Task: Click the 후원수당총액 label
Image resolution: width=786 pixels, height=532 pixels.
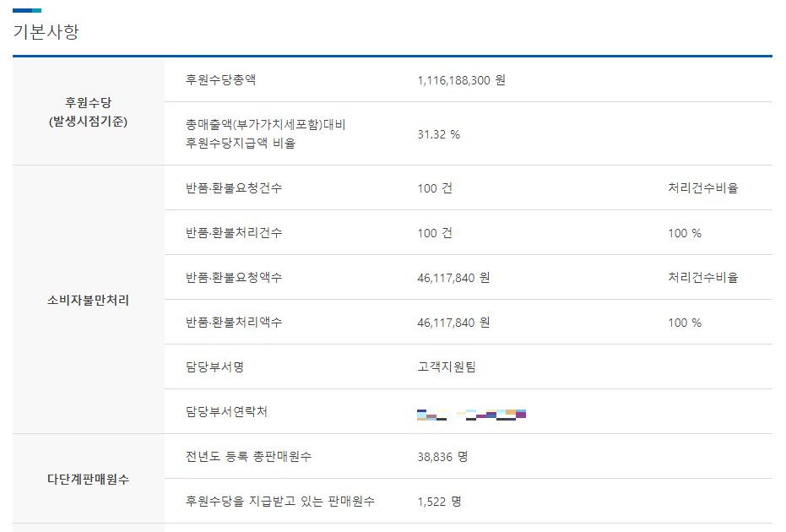Action: pos(221,79)
